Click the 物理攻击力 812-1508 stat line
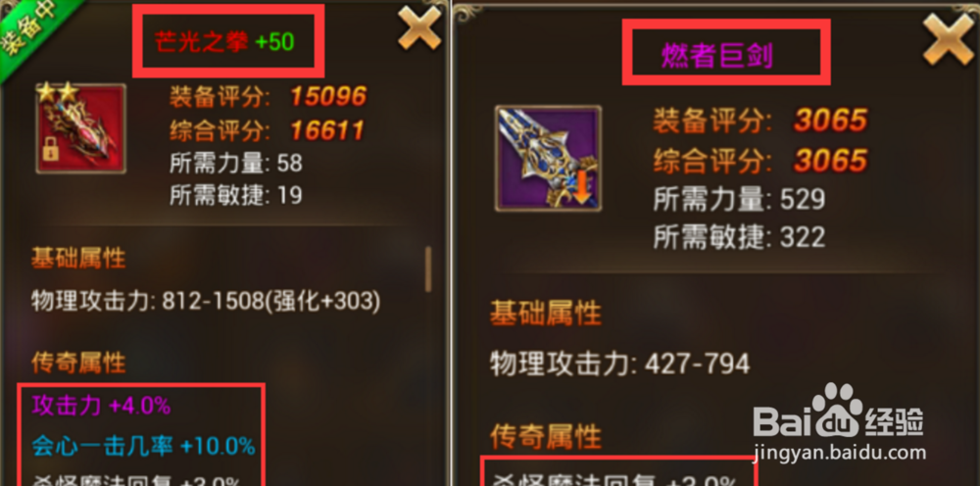Screen dimensions: 980x486 click(206, 303)
